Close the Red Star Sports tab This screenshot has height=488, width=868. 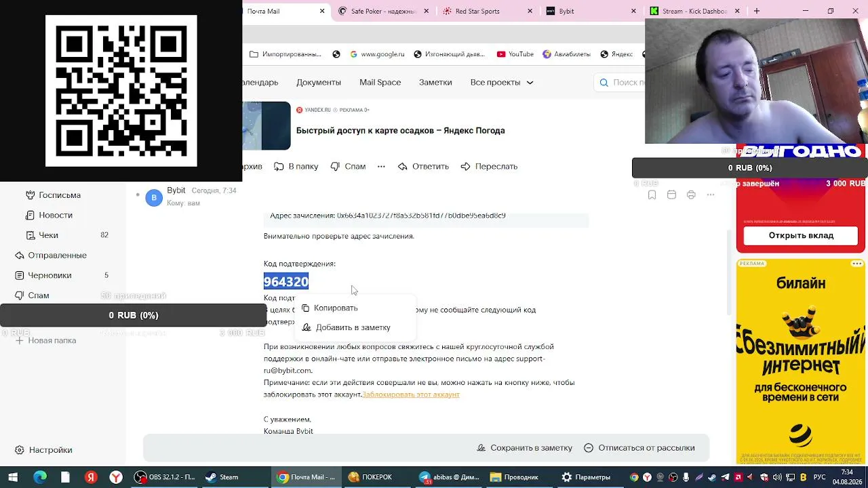coord(530,11)
